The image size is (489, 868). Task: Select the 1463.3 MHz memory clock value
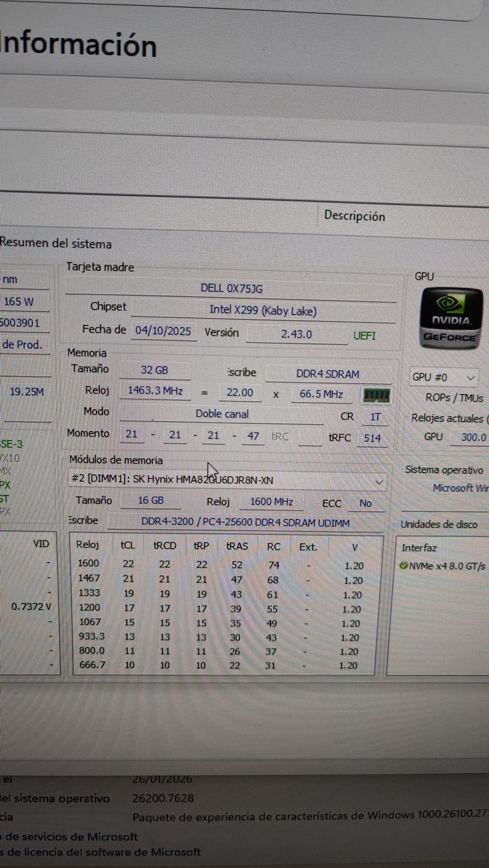pyautogui.click(x=155, y=390)
